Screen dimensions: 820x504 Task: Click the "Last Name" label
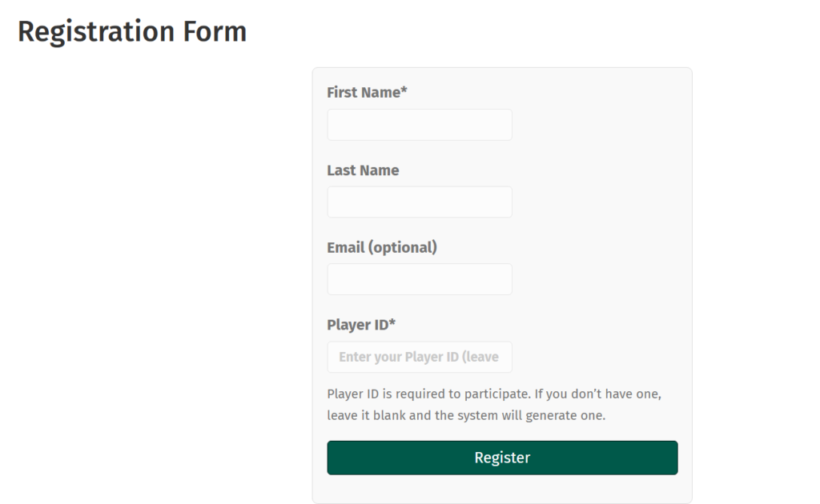(362, 170)
